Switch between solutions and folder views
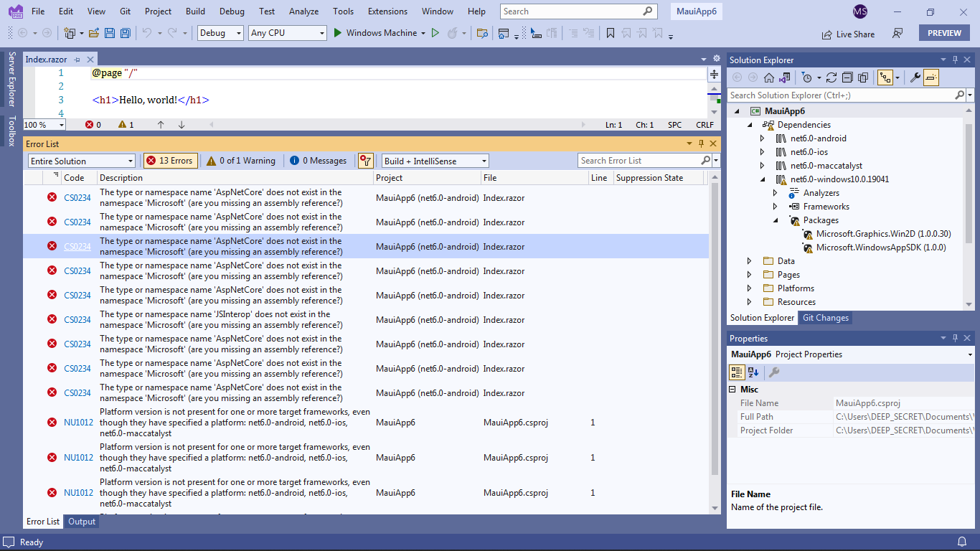Viewport: 980px width, 551px height. (x=786, y=77)
